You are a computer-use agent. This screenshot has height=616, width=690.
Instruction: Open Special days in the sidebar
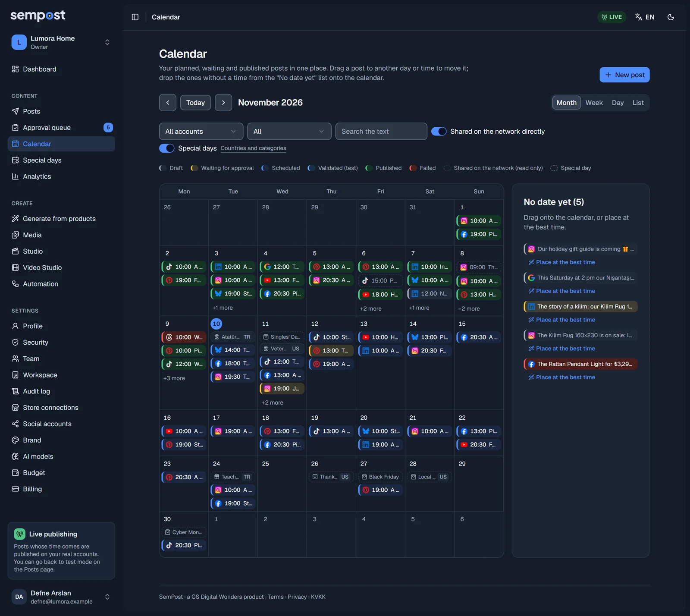(61, 160)
